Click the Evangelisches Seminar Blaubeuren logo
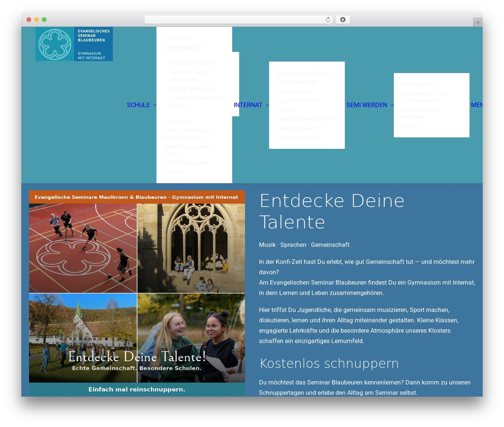This screenshot has height=427, width=504. coord(74,44)
